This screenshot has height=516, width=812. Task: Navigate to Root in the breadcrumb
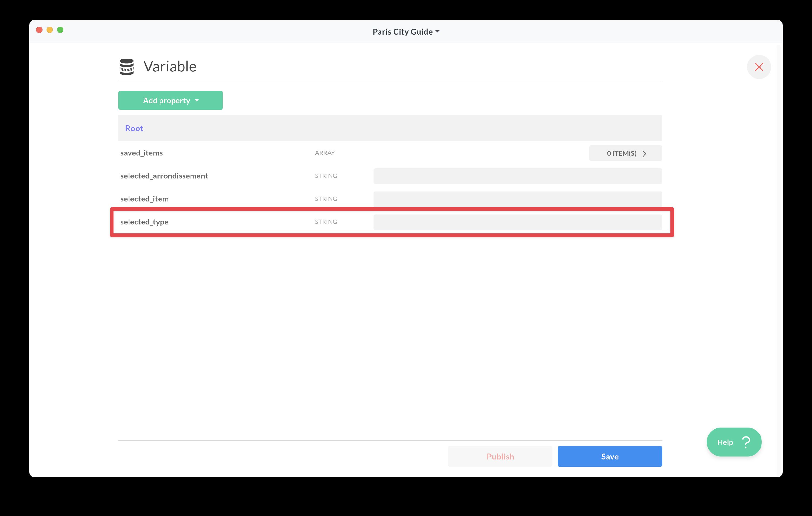click(x=134, y=128)
